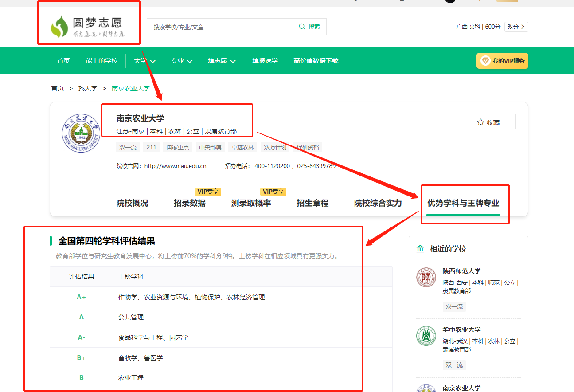Image resolution: width=574 pixels, height=392 pixels.
Task: Click the 我的VIP服务 button
Action: click(x=502, y=61)
